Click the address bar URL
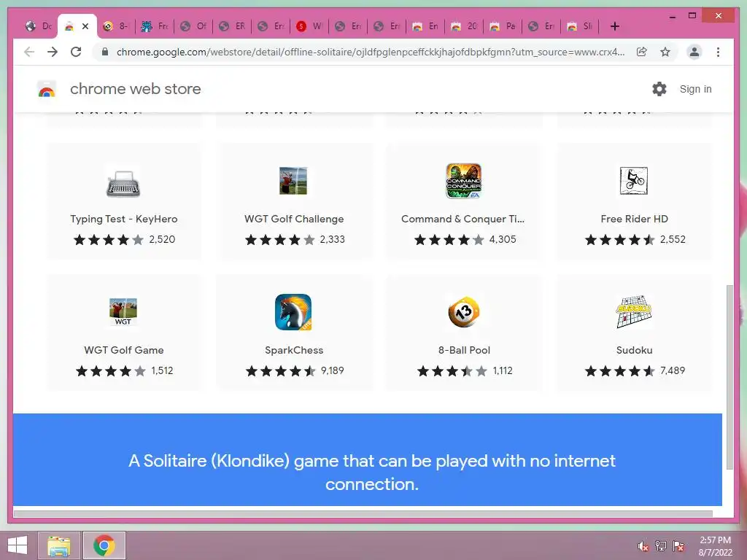Screen dimensions: 747x560 tap(370, 52)
